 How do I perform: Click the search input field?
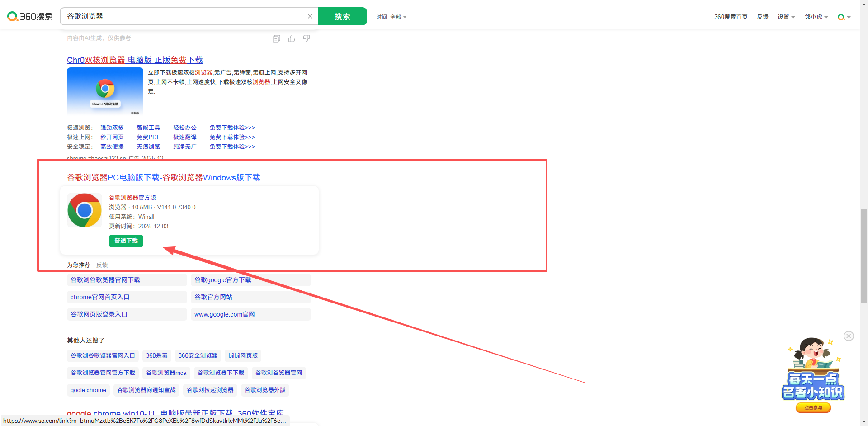point(185,16)
